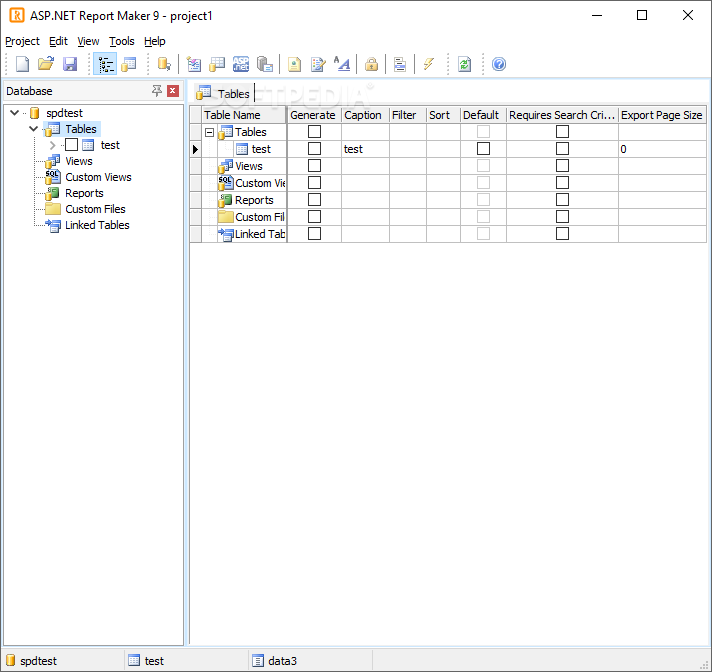The width and height of the screenshot is (712, 672).
Task: Open security padlock settings icon
Action: [371, 64]
